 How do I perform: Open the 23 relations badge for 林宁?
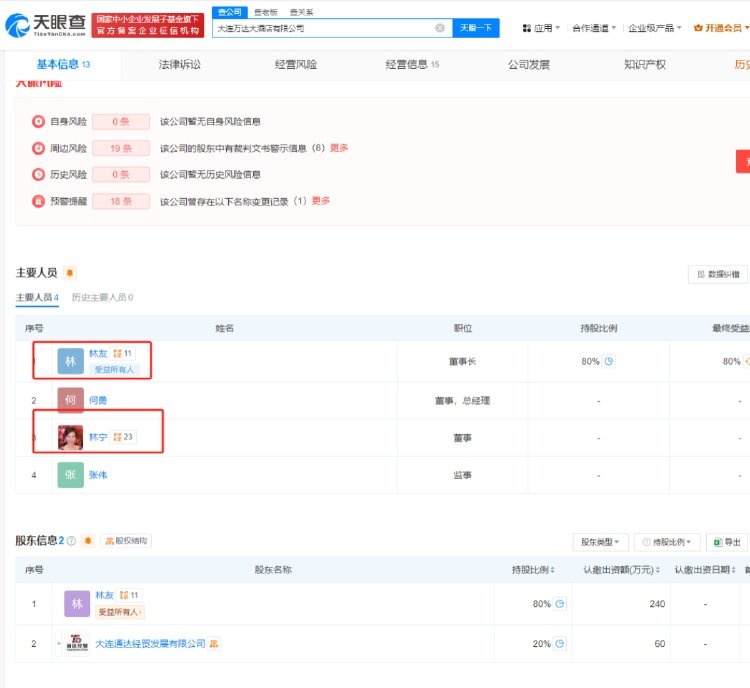coord(123,437)
